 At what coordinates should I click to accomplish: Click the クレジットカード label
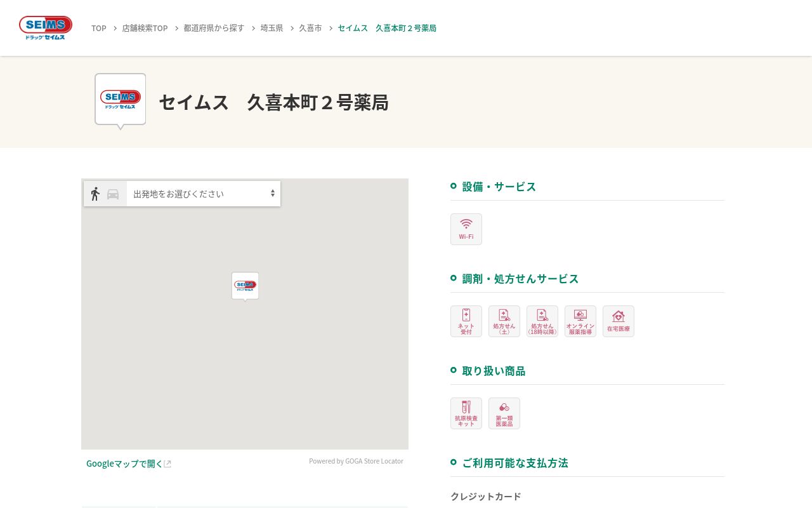(486, 497)
